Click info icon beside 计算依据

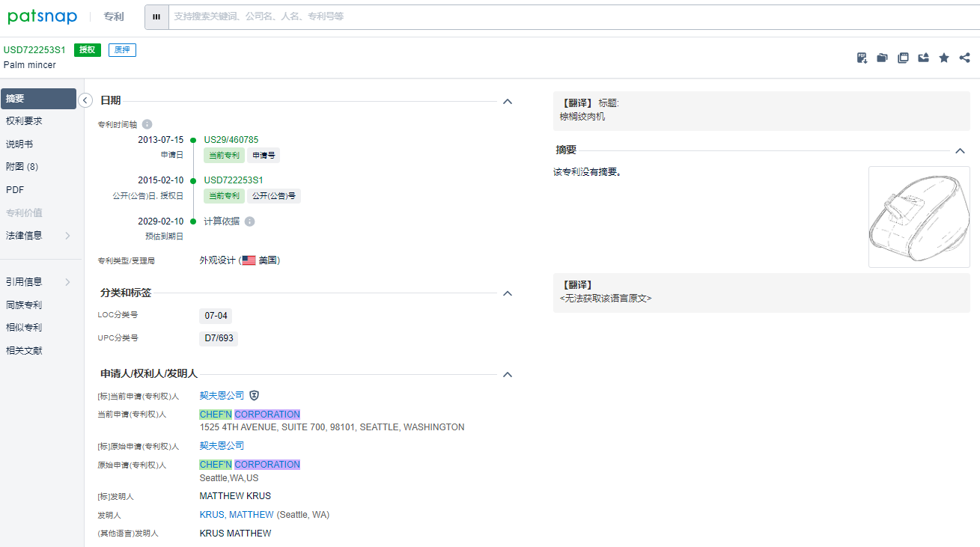coord(249,221)
